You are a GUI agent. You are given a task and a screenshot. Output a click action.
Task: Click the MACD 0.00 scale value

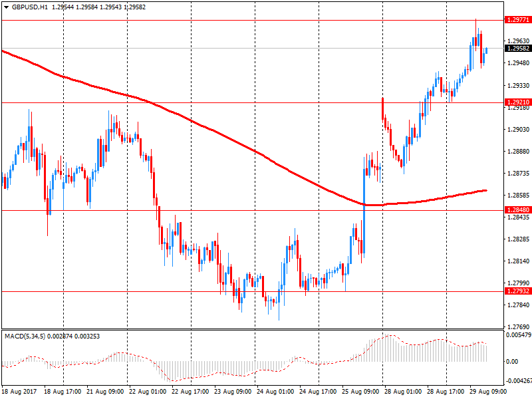click(512, 362)
